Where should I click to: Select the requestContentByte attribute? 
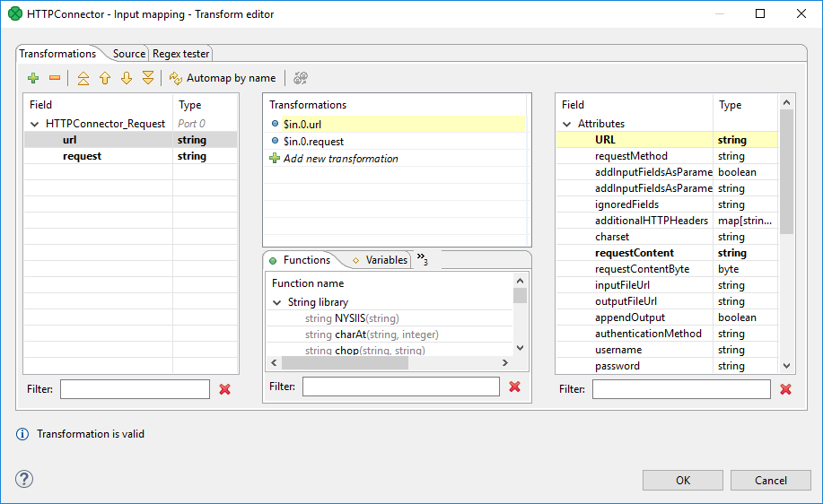(667, 268)
